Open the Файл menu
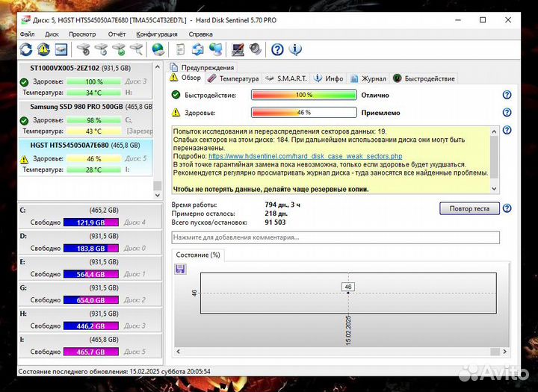 coord(27,34)
